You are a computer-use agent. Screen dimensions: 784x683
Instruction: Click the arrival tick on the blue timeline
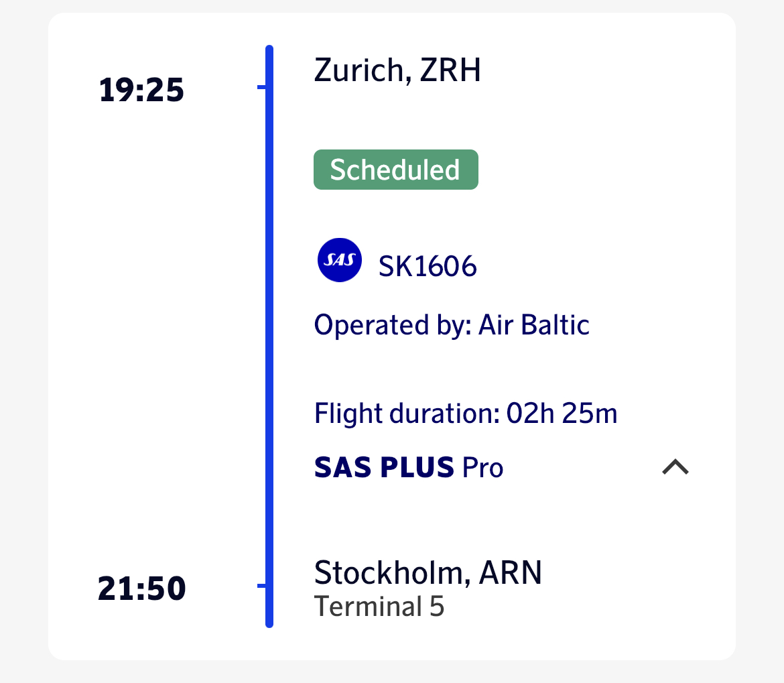coord(262,586)
